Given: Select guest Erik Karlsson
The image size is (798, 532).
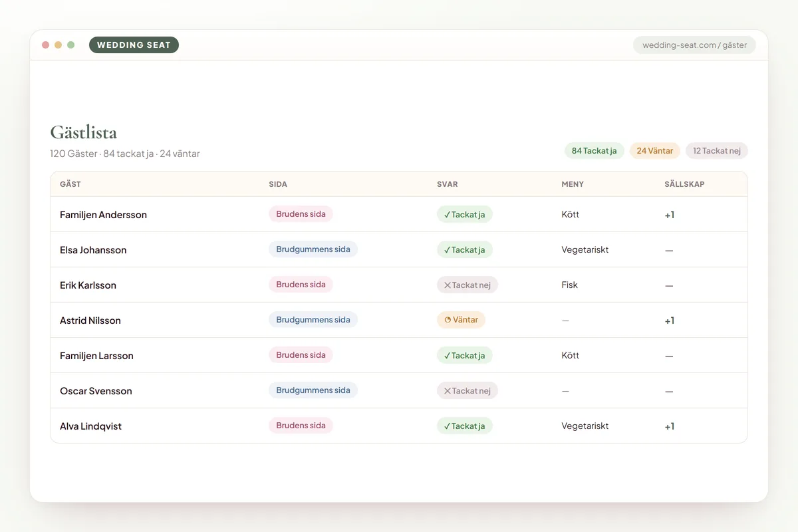Looking at the screenshot, I should (88, 285).
